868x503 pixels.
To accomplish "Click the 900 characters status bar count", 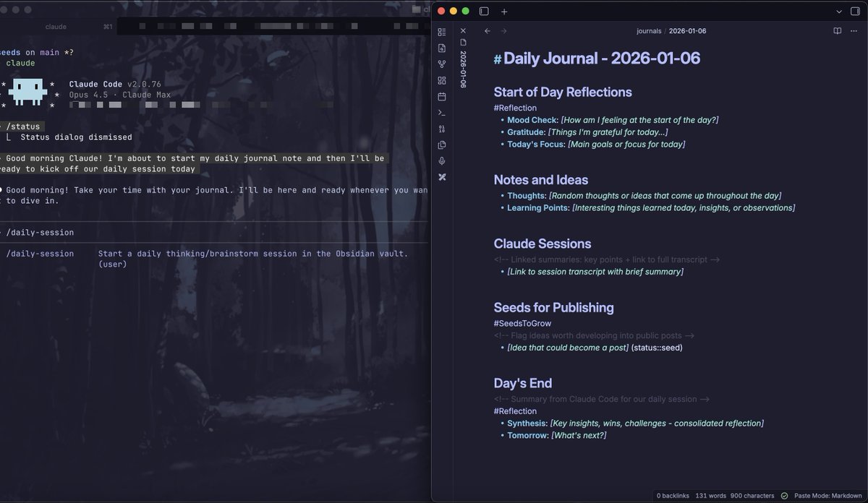I will tap(752, 496).
